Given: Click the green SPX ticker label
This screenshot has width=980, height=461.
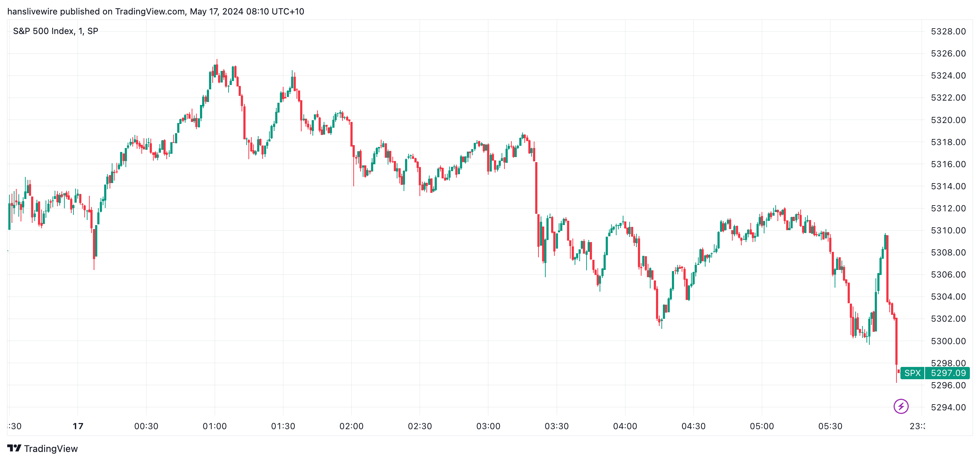Looking at the screenshot, I should point(912,373).
